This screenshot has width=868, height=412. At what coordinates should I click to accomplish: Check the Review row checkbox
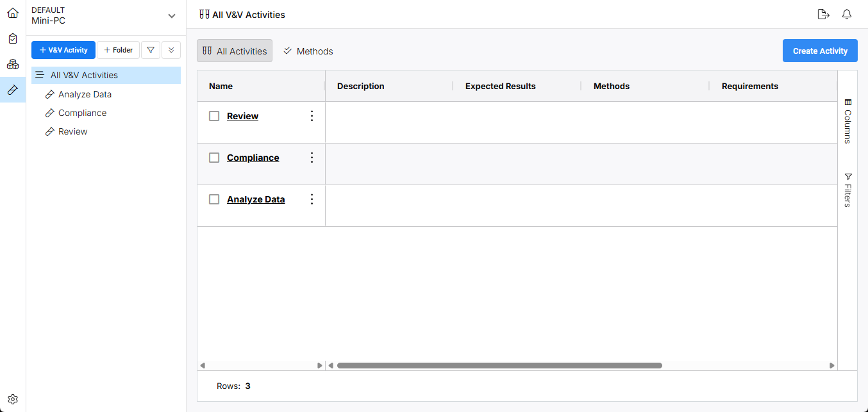[214, 116]
